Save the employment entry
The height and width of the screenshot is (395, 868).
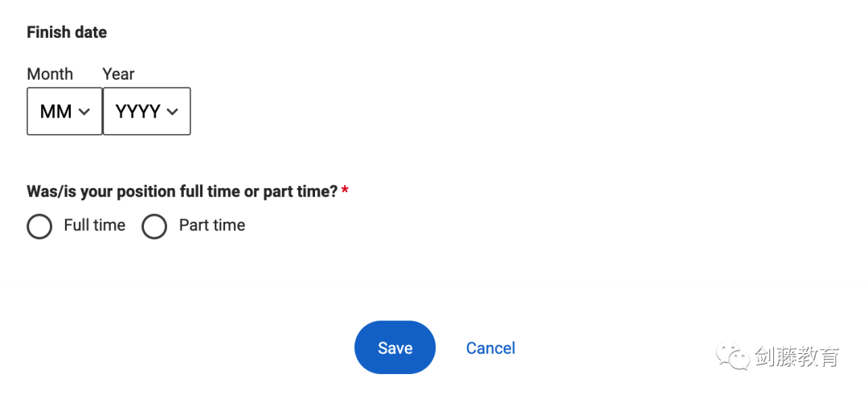point(395,348)
